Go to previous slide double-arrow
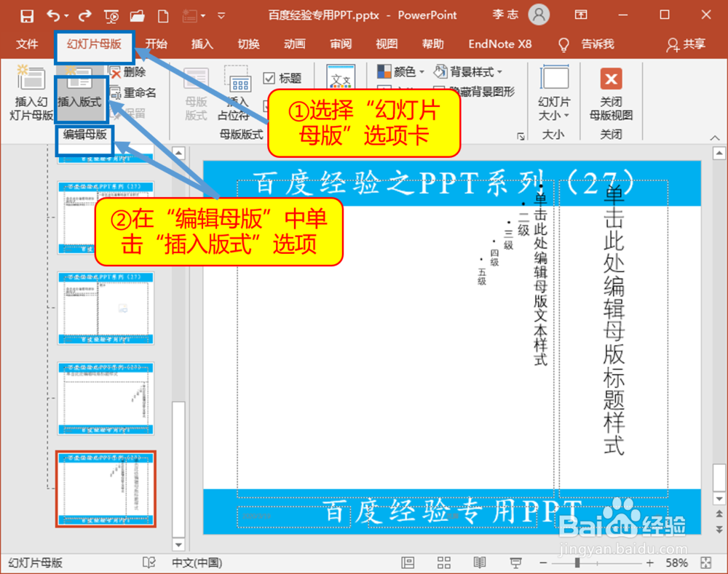 [x=719, y=513]
